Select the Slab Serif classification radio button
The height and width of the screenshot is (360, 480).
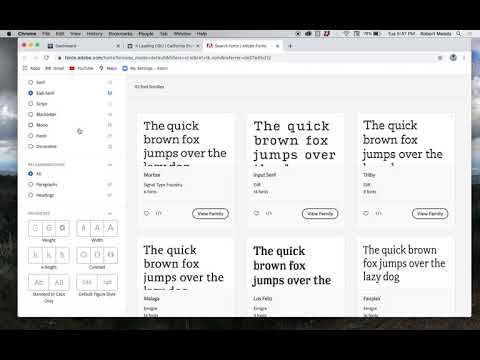31,93
